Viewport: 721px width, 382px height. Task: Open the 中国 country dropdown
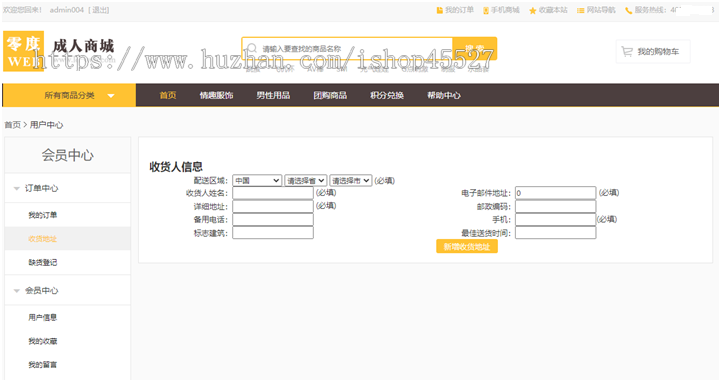click(257, 181)
